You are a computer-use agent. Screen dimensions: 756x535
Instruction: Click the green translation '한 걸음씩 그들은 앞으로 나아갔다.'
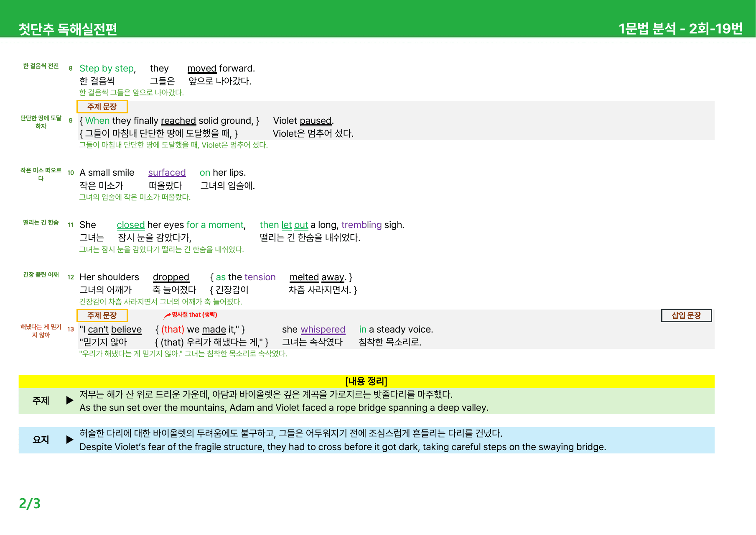coord(132,92)
